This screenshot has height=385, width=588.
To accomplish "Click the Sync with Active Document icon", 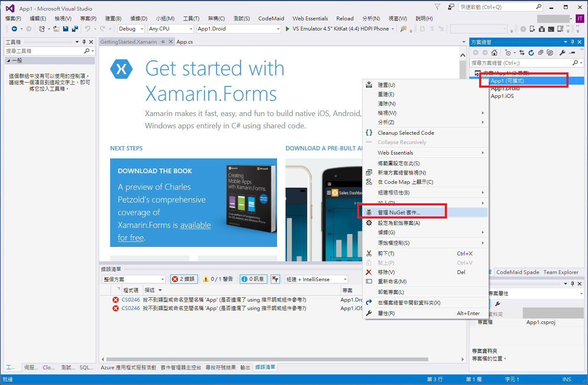I will pos(522,53).
